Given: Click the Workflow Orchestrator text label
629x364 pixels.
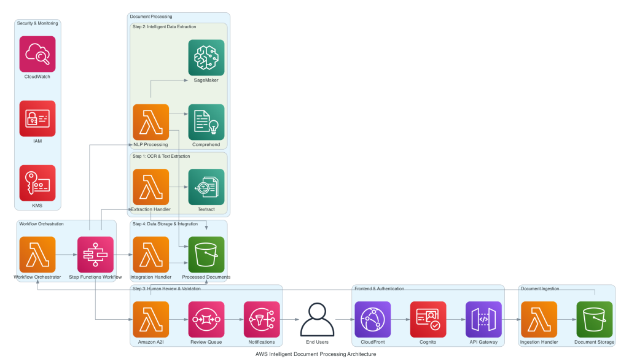Looking at the screenshot, I should (x=37, y=277).
